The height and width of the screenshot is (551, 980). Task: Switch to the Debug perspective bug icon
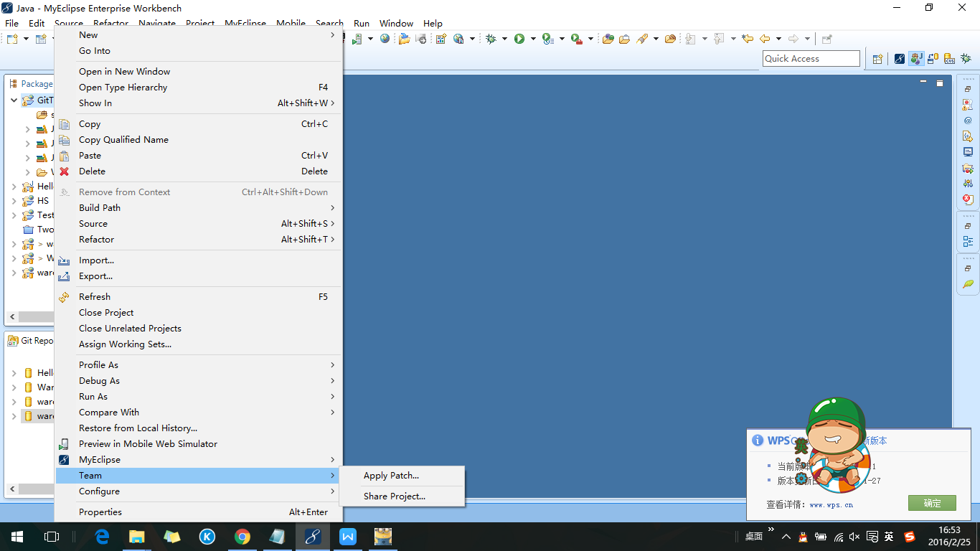click(x=966, y=59)
